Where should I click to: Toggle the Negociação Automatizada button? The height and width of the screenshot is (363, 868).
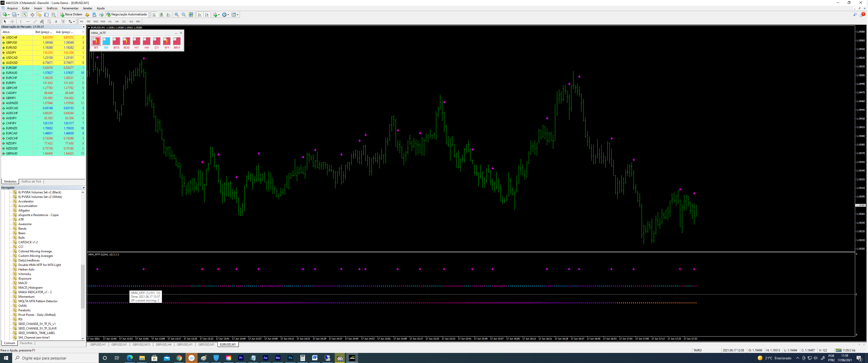[x=127, y=14]
